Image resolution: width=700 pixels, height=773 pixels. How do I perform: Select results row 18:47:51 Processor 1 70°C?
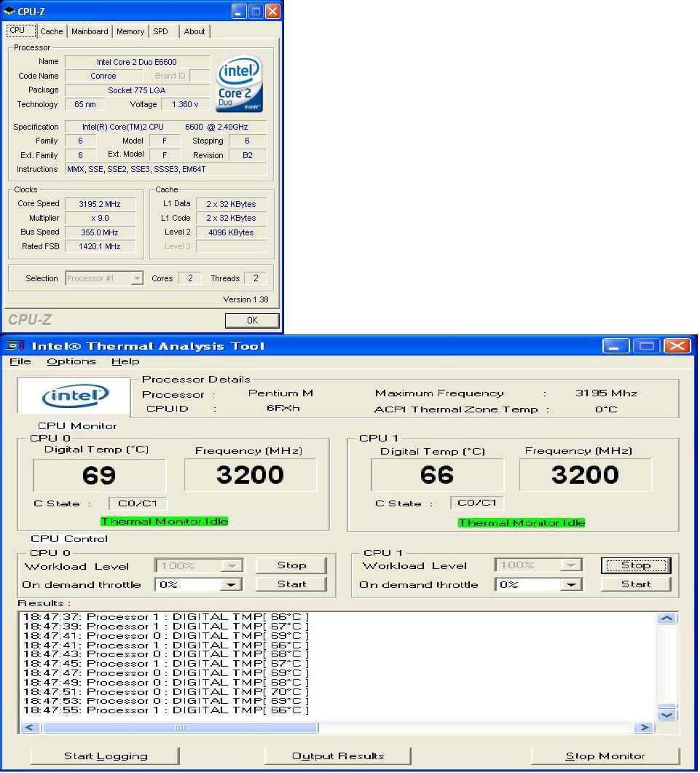165,691
